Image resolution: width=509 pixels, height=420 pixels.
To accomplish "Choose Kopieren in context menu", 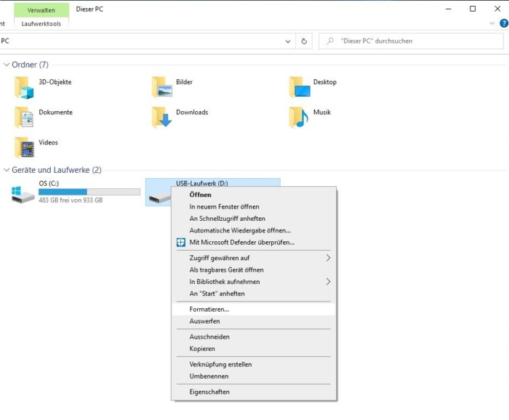I will (x=253, y=349).
